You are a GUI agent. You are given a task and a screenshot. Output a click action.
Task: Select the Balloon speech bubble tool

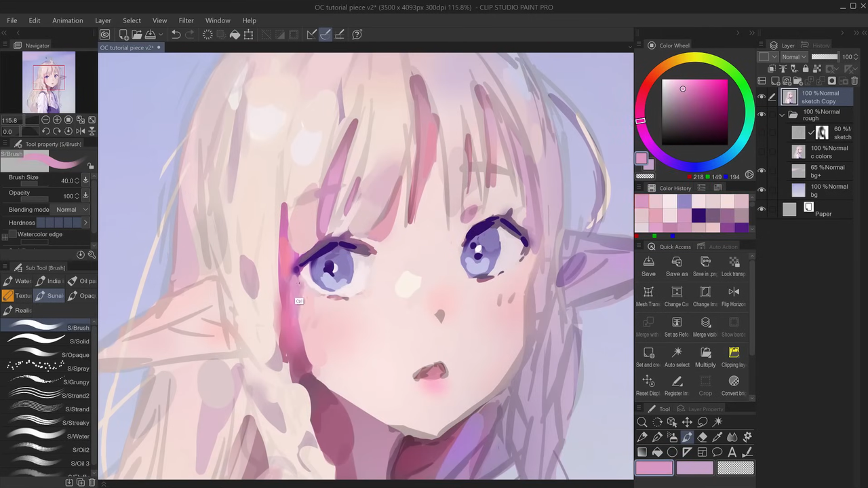tap(717, 452)
